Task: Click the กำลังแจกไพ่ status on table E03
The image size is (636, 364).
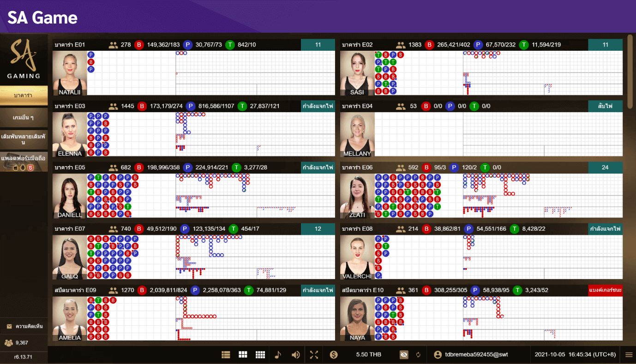Action: (x=318, y=106)
